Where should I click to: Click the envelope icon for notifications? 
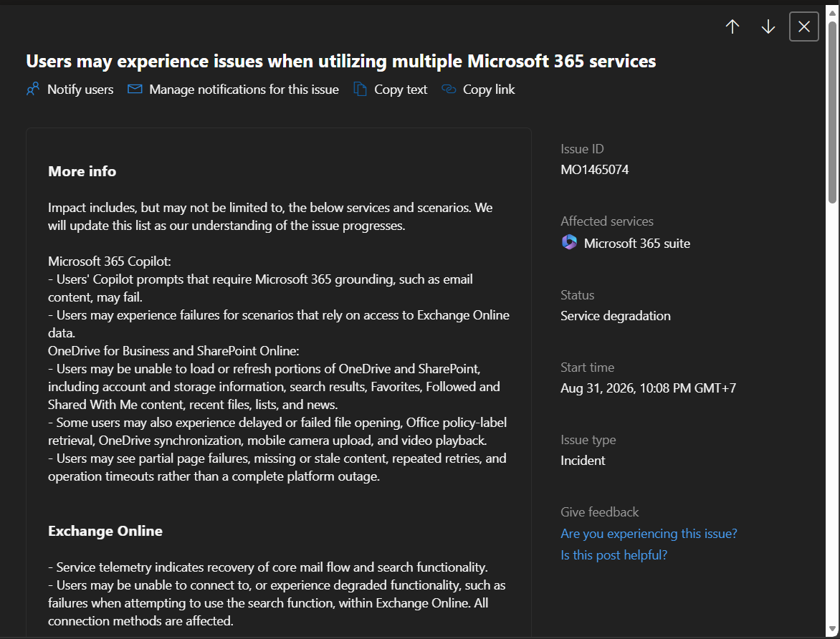click(x=135, y=89)
